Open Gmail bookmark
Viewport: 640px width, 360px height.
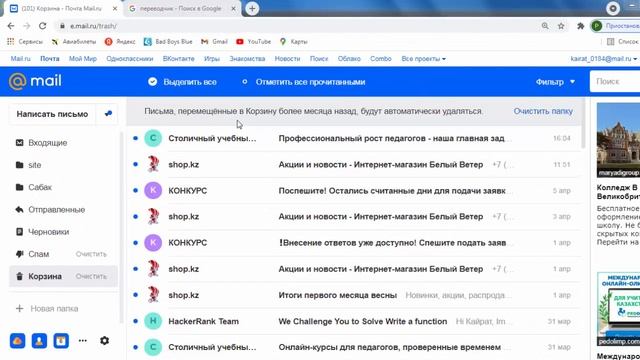(x=214, y=42)
